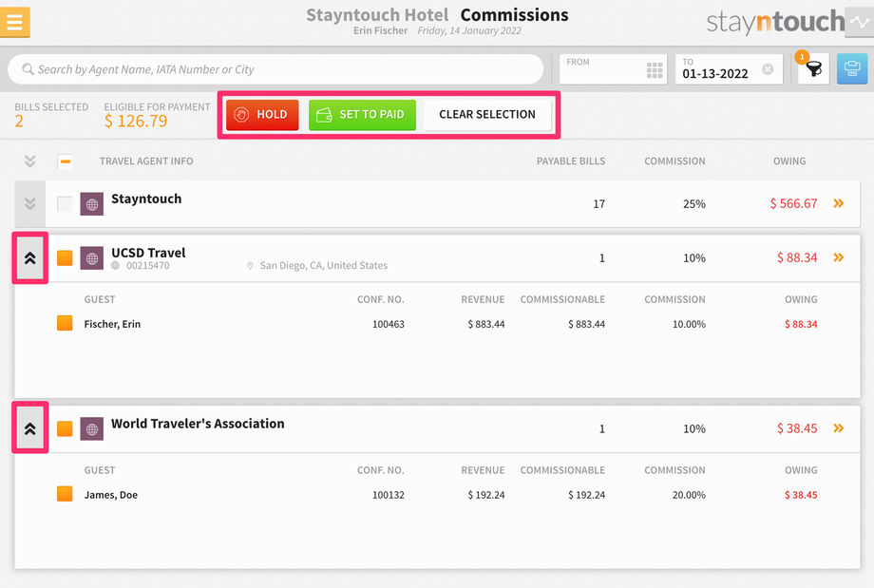Click CLEAR SELECTION button

click(x=487, y=115)
